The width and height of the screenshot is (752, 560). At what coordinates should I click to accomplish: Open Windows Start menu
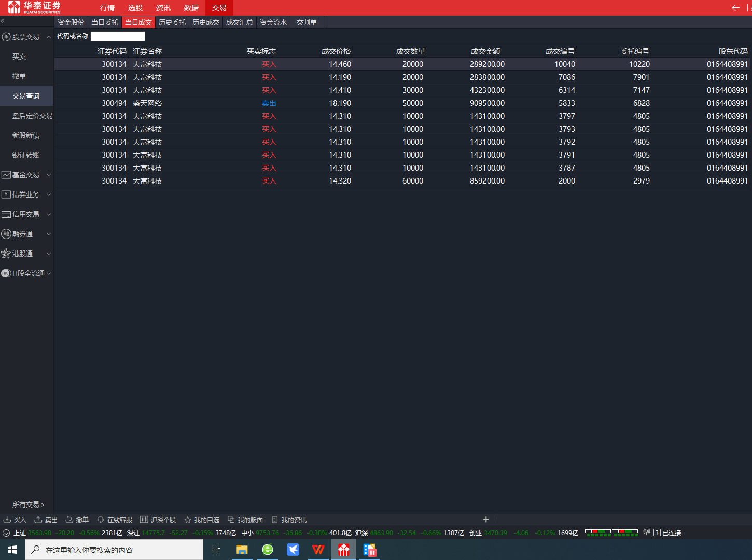click(x=12, y=550)
